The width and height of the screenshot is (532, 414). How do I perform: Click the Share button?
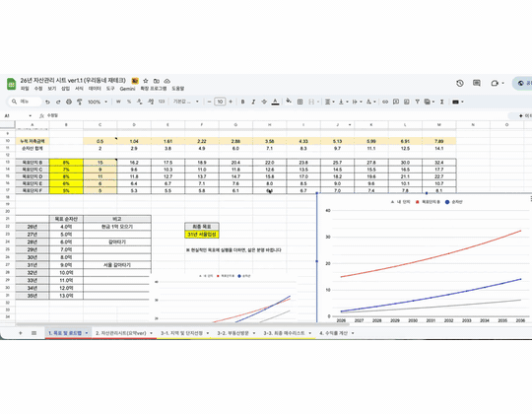(x=522, y=83)
